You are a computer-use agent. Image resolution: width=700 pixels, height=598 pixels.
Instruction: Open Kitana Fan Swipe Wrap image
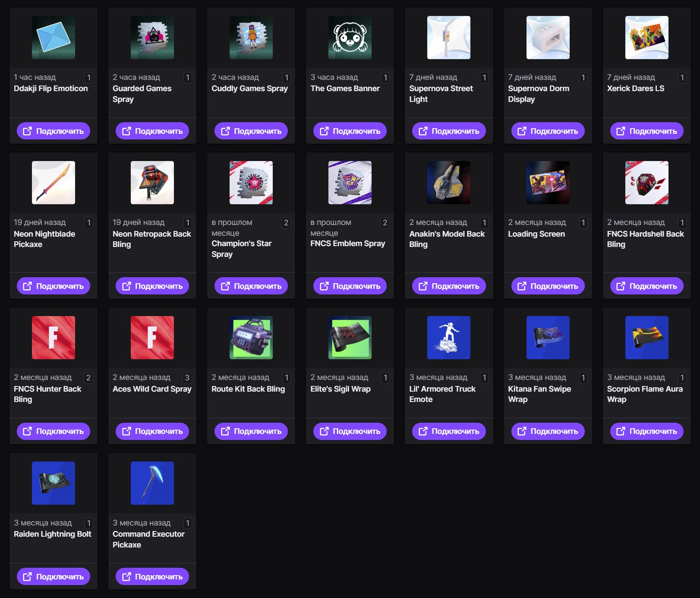pyautogui.click(x=548, y=338)
